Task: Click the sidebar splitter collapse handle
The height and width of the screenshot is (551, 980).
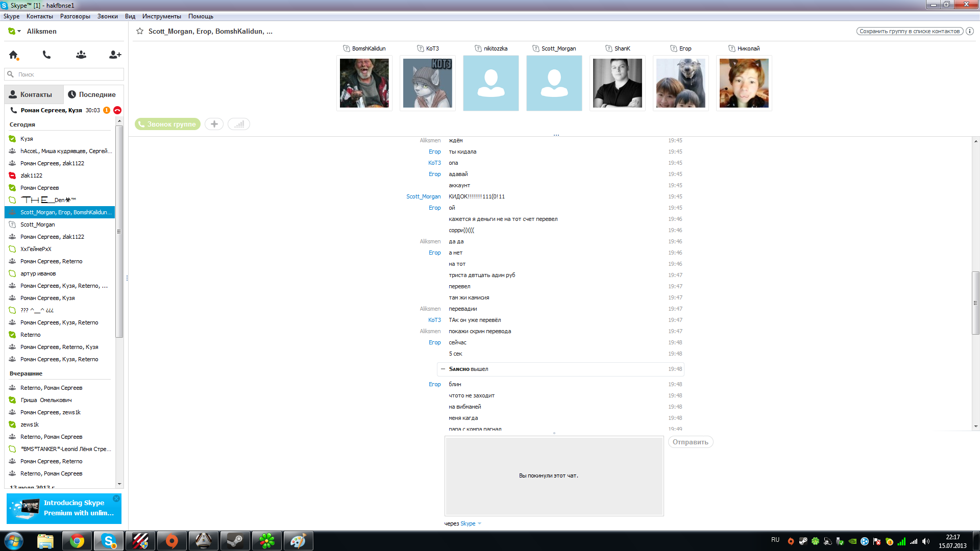Action: click(127, 278)
